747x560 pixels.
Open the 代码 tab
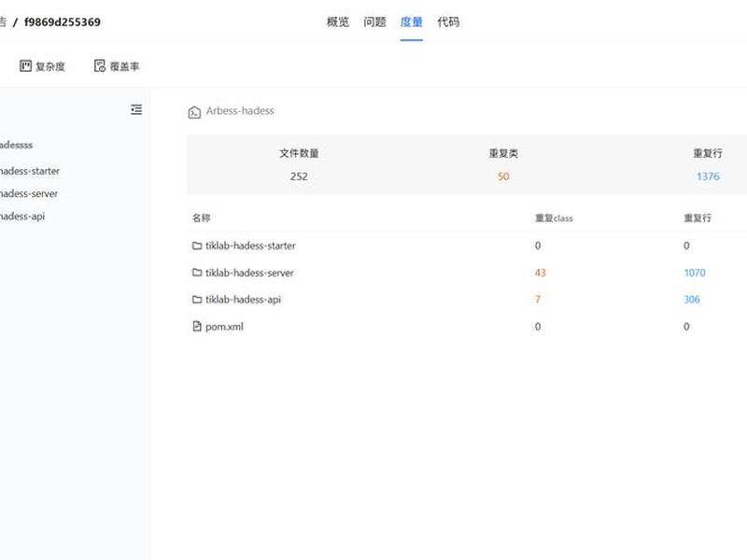pos(448,21)
